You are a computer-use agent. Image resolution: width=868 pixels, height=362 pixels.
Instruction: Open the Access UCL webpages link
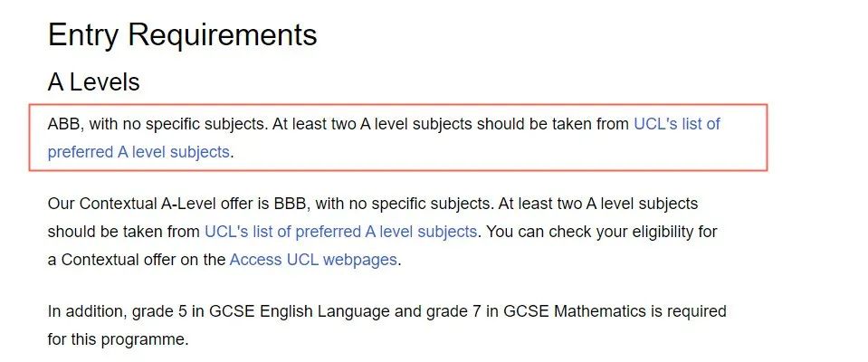click(313, 260)
